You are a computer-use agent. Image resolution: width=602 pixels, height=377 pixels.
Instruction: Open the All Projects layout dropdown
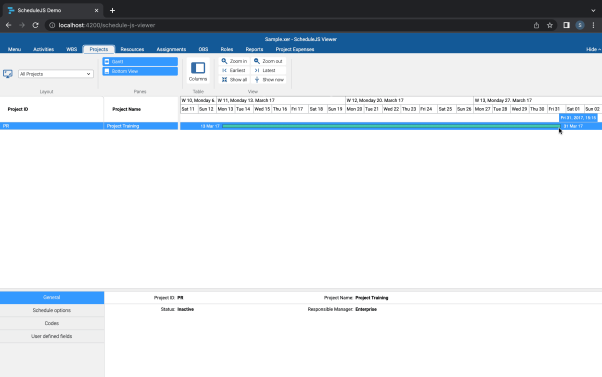[56, 74]
